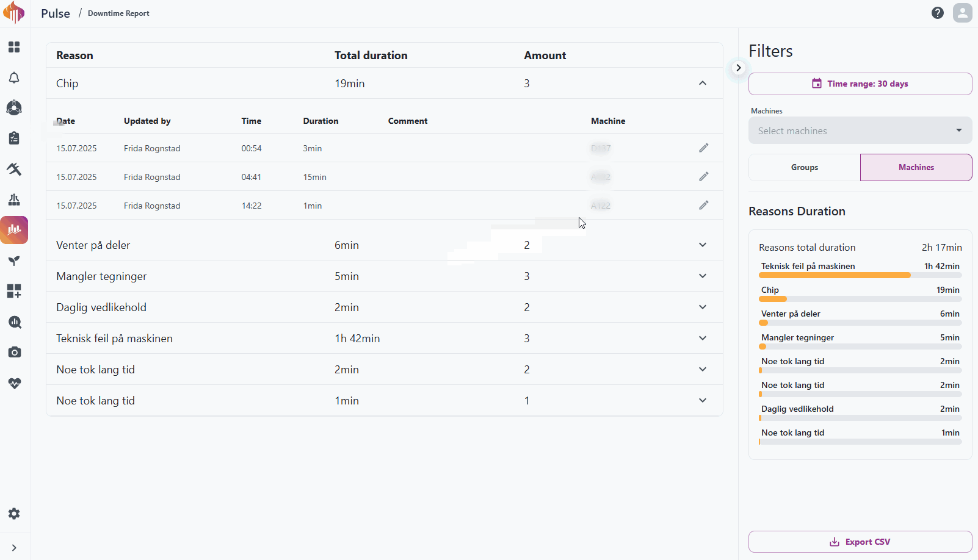Open the Select machines dropdown

pos(860,131)
